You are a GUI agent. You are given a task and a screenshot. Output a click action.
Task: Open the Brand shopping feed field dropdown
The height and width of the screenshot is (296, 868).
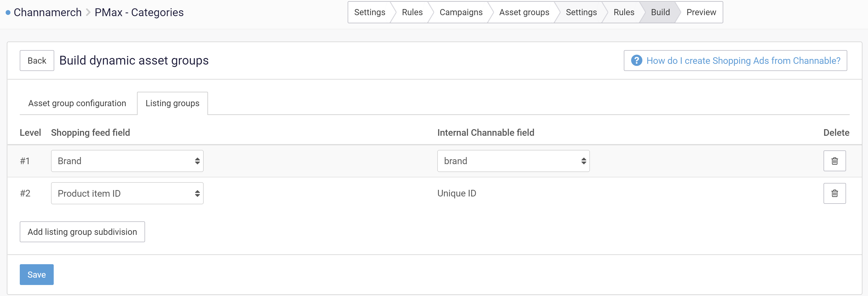click(x=127, y=161)
